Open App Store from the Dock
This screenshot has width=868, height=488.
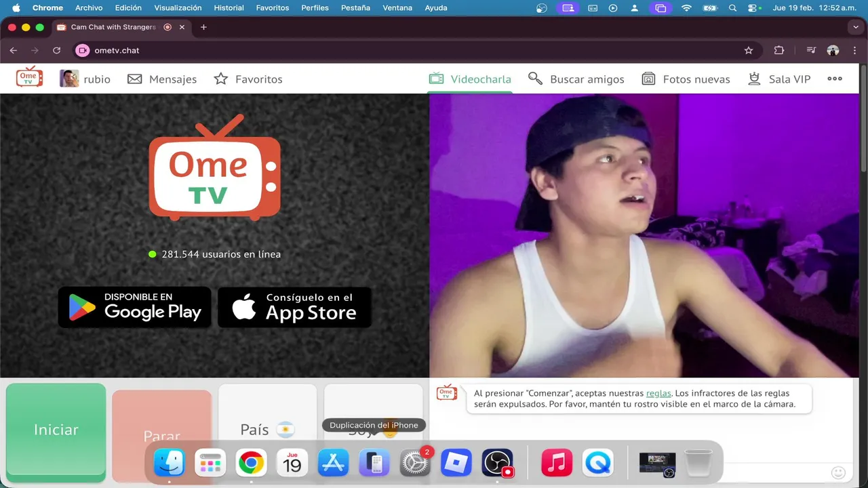[x=333, y=464]
